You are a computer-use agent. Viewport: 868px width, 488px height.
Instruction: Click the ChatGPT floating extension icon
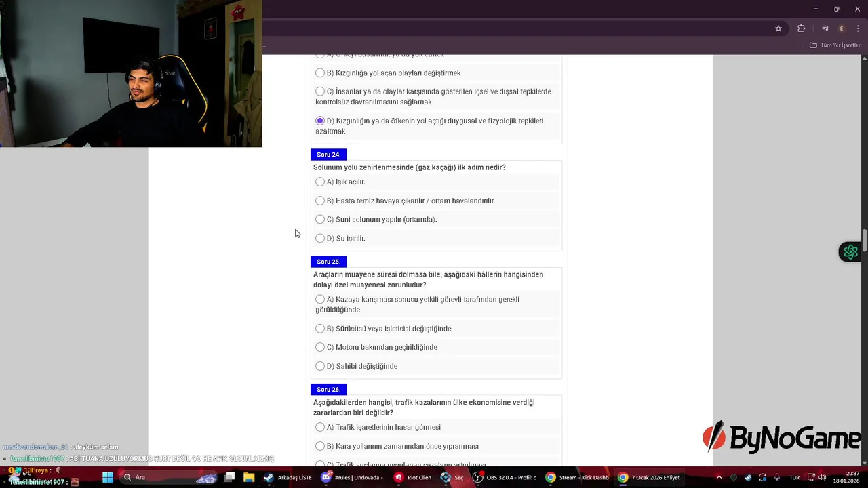850,252
